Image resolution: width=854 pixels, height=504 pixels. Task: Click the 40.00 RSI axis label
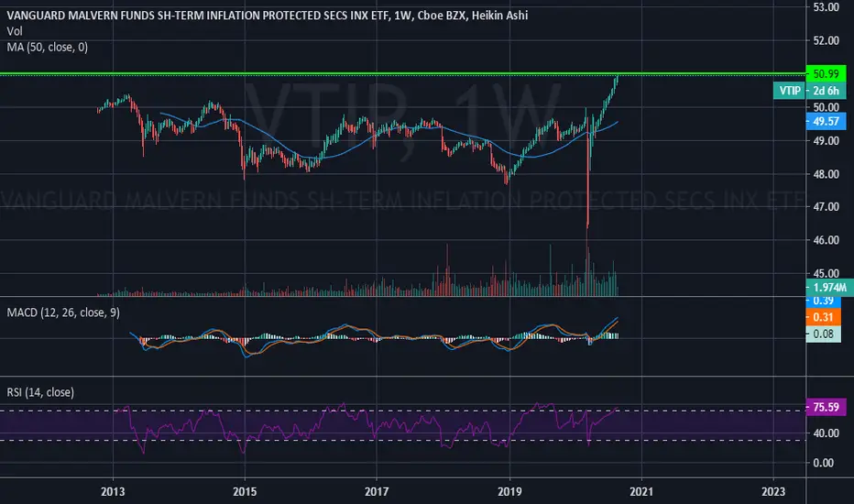[x=827, y=433]
